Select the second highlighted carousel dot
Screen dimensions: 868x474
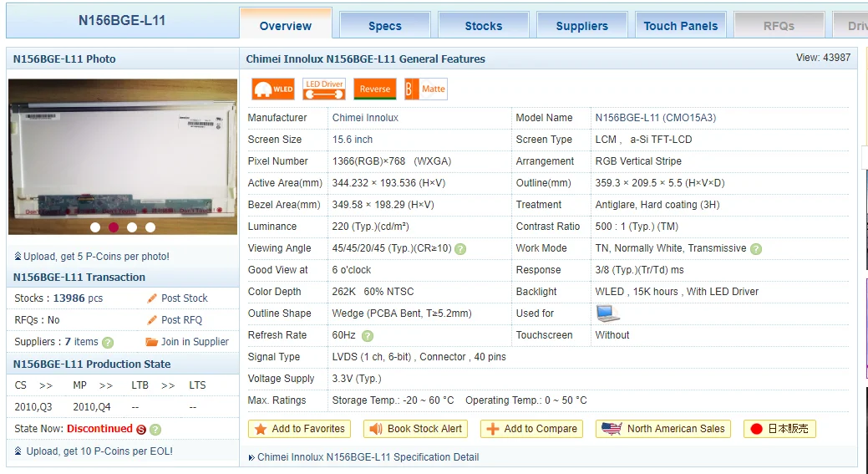[x=114, y=227]
